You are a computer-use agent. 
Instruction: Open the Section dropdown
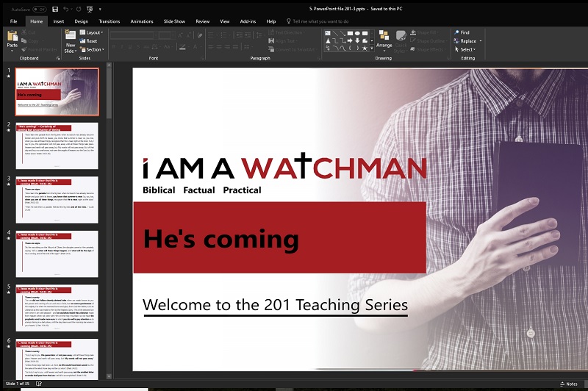tap(93, 49)
